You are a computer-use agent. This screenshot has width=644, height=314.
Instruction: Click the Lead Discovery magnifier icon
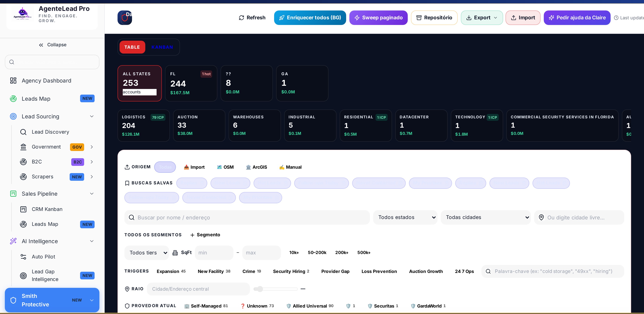pyautogui.click(x=23, y=132)
